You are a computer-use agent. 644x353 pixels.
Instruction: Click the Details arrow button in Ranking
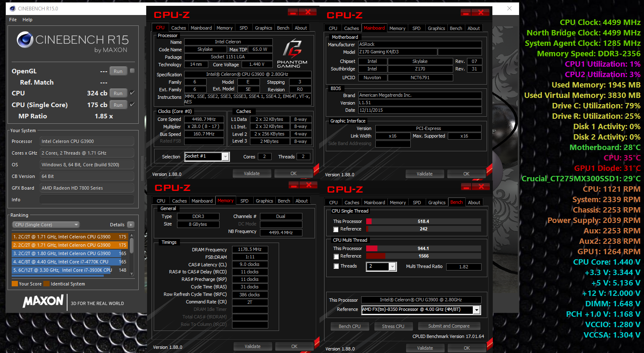[x=131, y=225]
